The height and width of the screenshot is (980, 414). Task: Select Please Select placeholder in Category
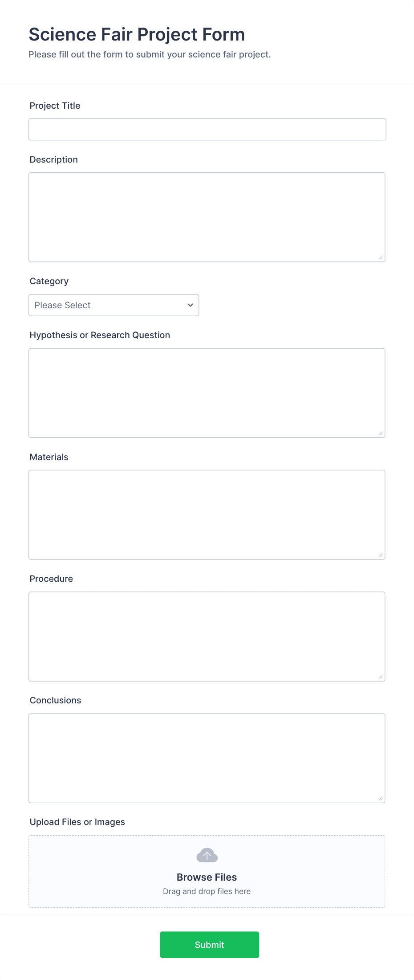point(89,305)
